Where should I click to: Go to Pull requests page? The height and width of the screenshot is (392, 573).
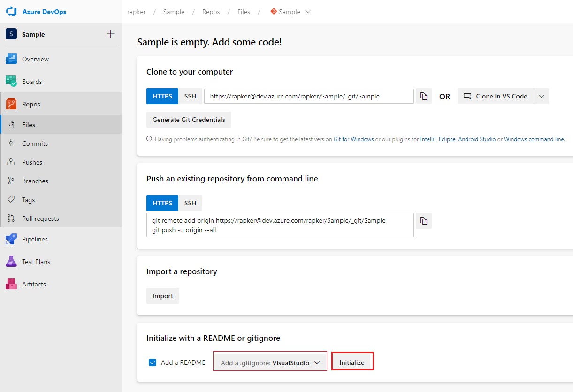pyautogui.click(x=61, y=219)
